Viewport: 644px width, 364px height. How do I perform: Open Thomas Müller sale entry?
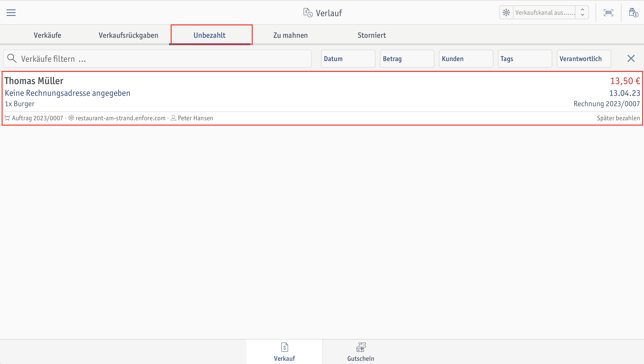(322, 98)
